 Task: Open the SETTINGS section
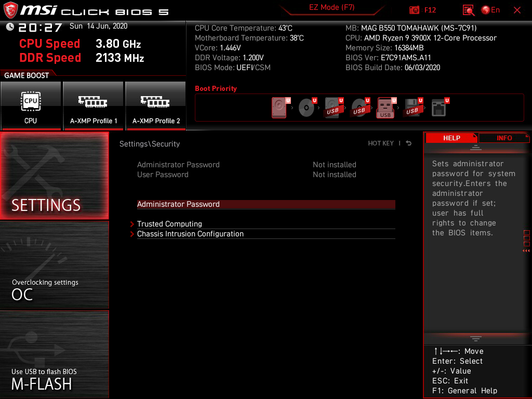[x=55, y=176]
